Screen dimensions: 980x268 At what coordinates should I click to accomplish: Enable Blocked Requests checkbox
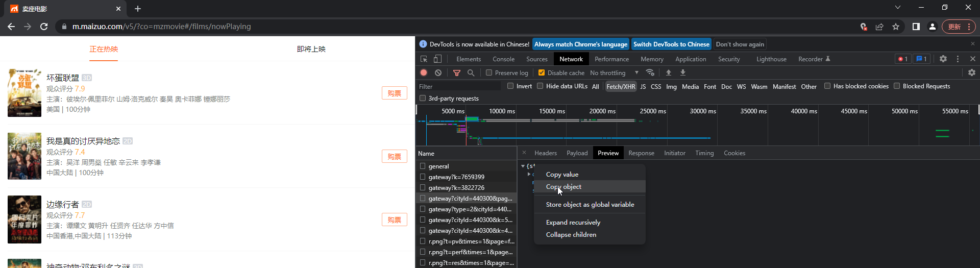[x=897, y=86]
